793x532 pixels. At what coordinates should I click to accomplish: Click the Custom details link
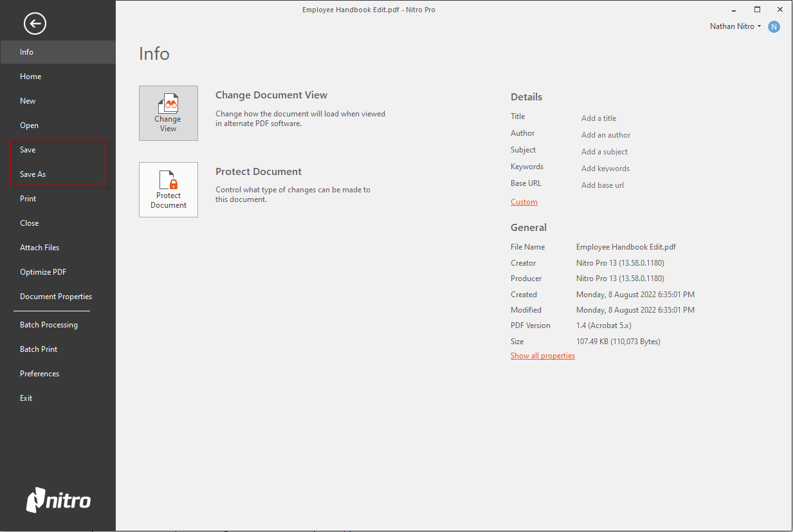pyautogui.click(x=524, y=202)
